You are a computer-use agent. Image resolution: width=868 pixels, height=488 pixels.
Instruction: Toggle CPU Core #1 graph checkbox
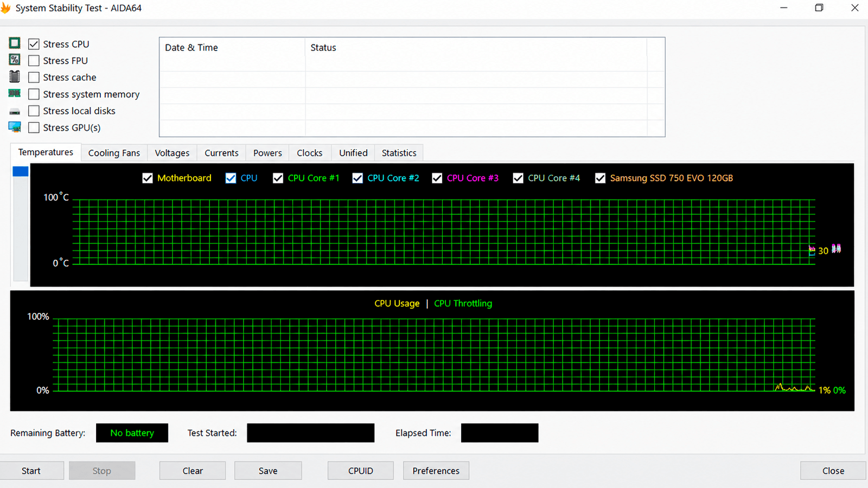pos(278,178)
